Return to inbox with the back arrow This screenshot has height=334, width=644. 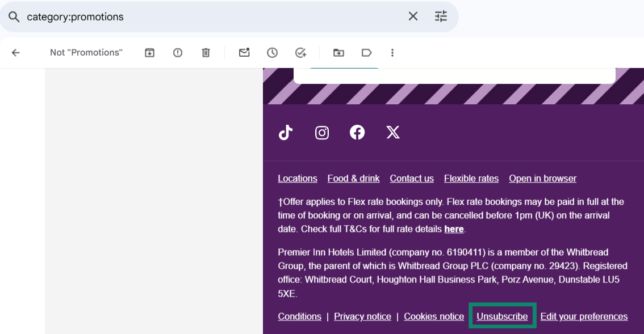[15, 52]
